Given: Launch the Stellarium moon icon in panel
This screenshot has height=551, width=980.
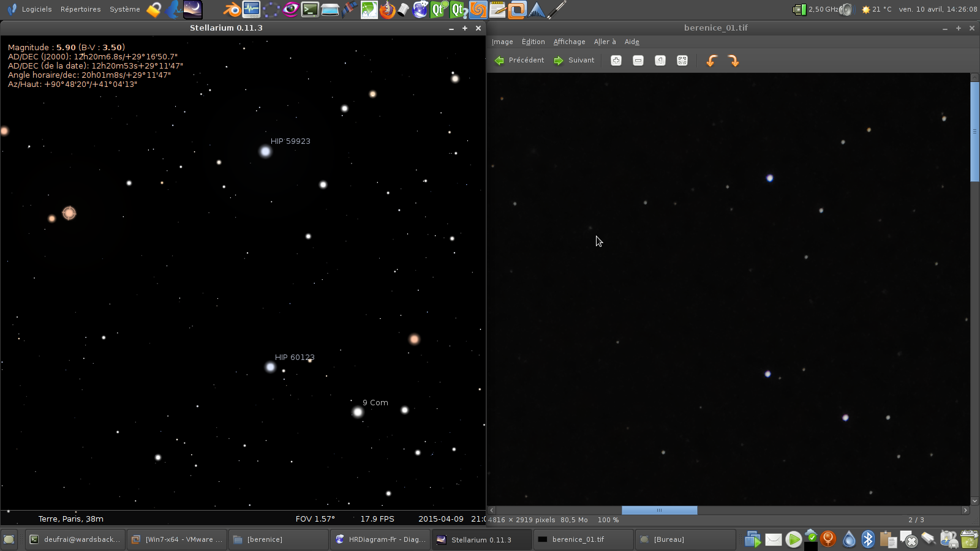Looking at the screenshot, I should (x=192, y=9).
